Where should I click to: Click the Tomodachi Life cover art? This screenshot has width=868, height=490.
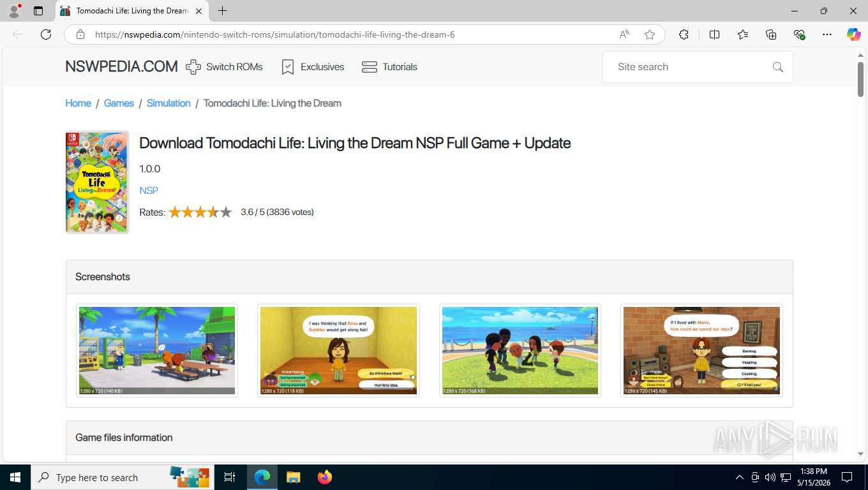(x=97, y=182)
